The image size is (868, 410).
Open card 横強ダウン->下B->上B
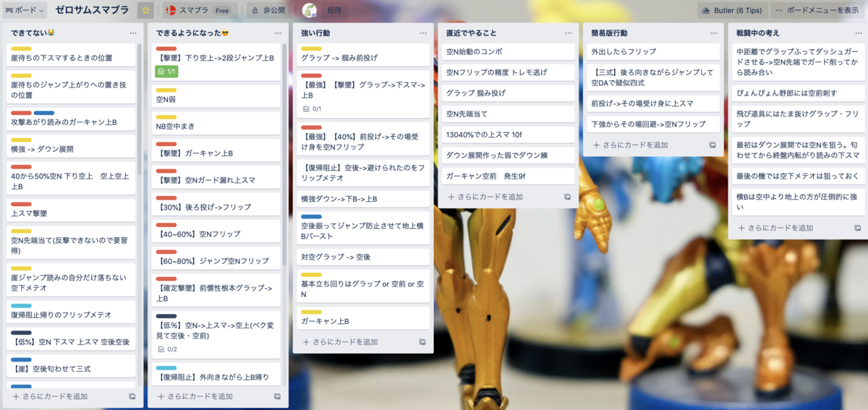click(x=362, y=199)
